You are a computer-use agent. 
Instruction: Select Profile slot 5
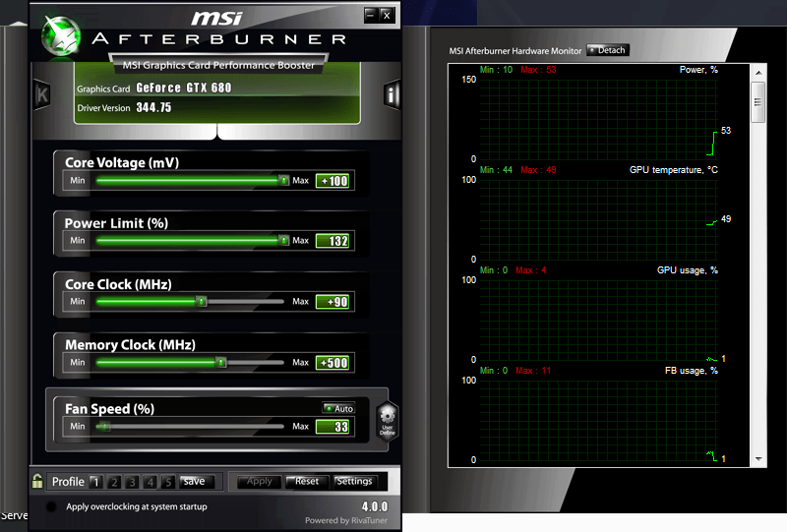(168, 482)
